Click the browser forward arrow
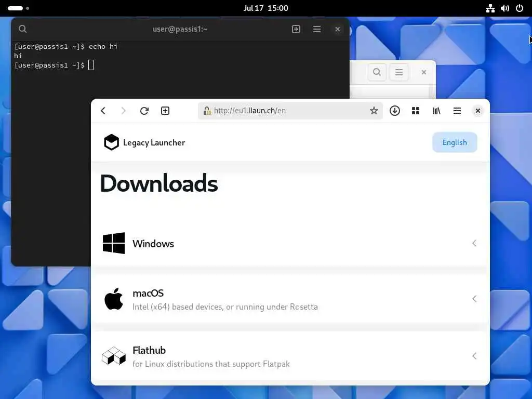The height and width of the screenshot is (399, 532). coord(124,111)
